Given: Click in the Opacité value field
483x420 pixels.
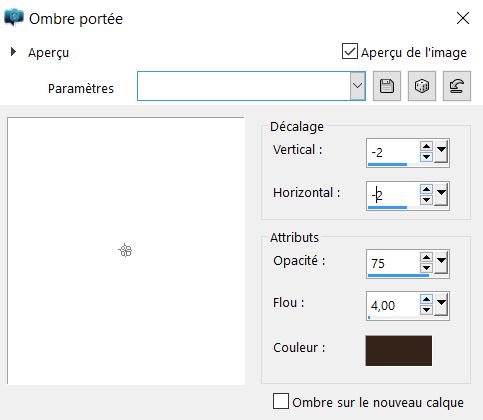Looking at the screenshot, I should pyautogui.click(x=393, y=263).
